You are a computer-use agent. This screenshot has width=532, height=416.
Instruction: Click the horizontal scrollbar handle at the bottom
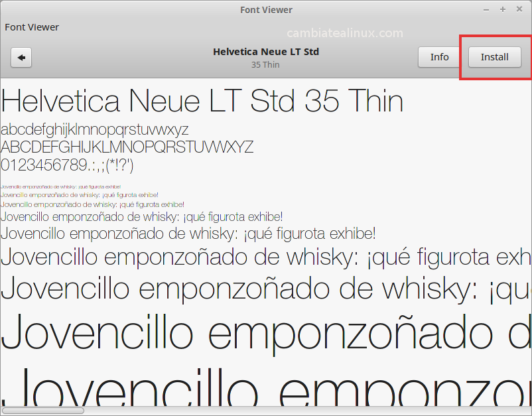tap(43, 411)
